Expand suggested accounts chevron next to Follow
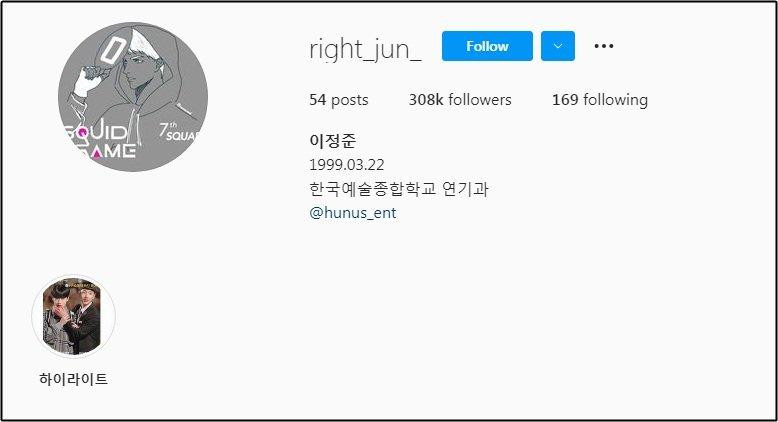 (558, 46)
